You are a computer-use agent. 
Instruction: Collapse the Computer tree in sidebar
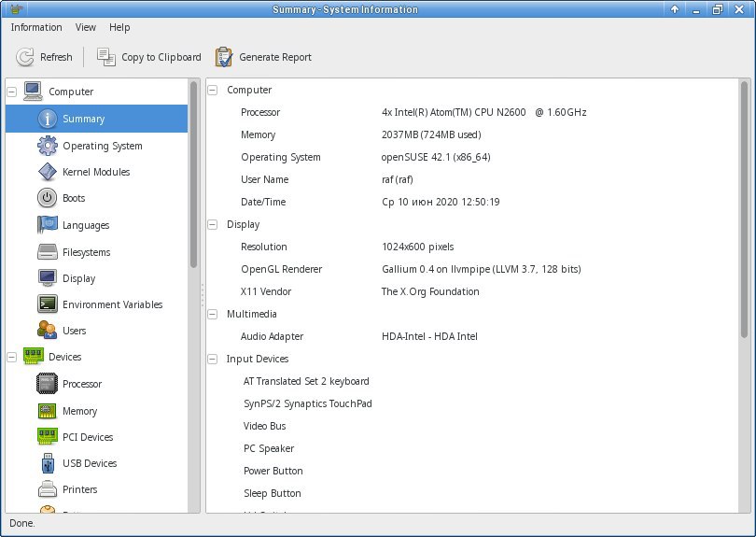point(11,92)
